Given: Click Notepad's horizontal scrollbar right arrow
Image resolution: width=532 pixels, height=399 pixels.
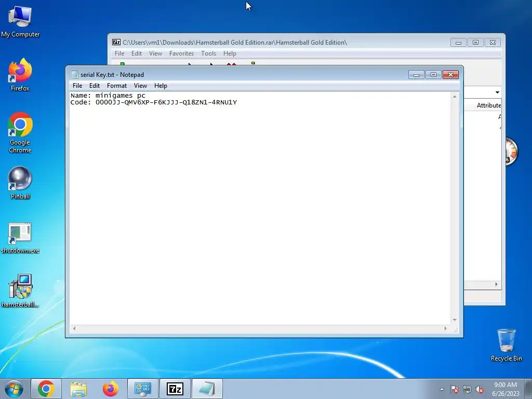Looking at the screenshot, I should tap(445, 328).
